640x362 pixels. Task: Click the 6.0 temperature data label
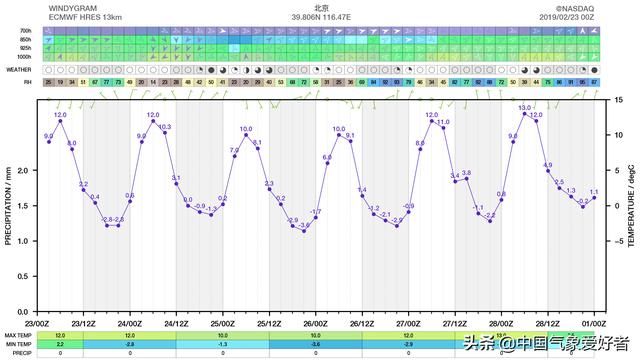point(327,158)
